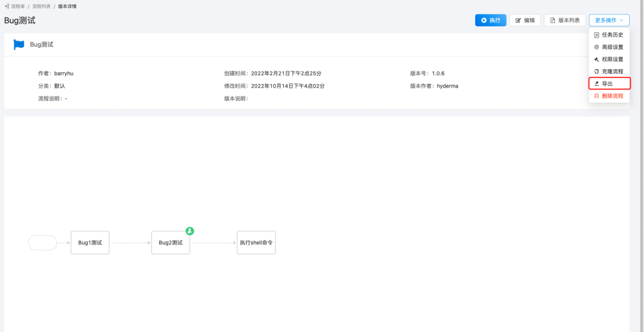
Task: Select 任务历史 from the menu
Action: [609, 35]
